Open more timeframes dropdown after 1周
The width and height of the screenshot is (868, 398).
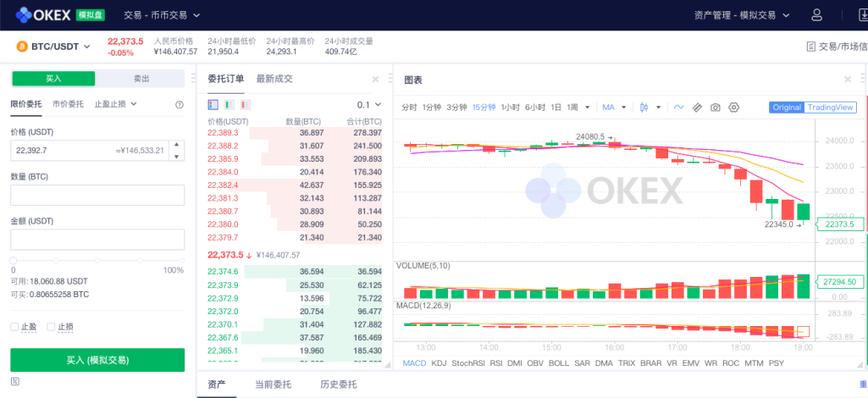587,108
